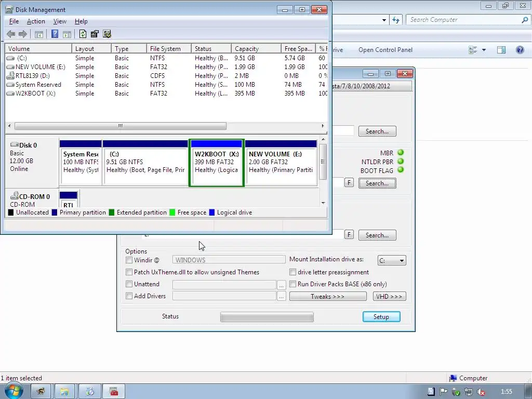Screen dimensions: 532x399
Task: Enable the Windir @ checkbox
Action: 129,260
